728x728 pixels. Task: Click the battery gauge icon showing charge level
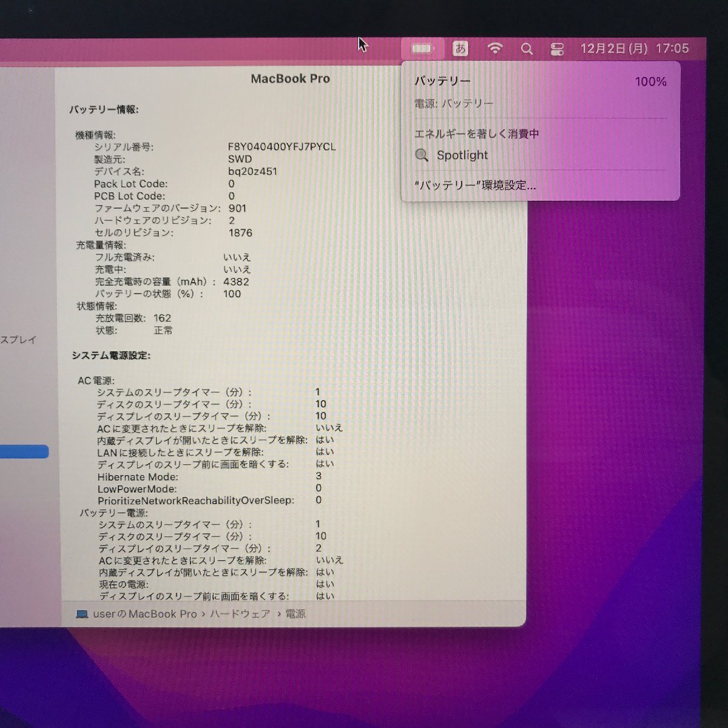pos(421,49)
